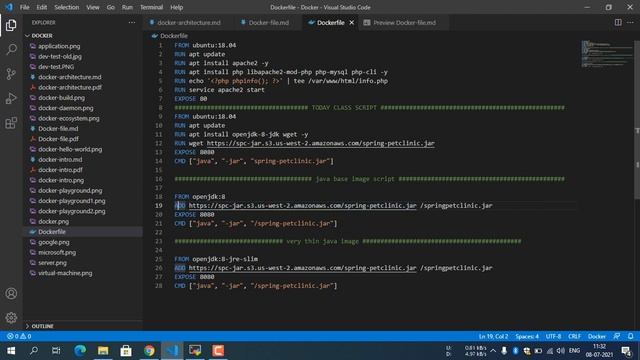The height and width of the screenshot is (360, 640).
Task: Open Task View on taskbar
Action: (56, 351)
